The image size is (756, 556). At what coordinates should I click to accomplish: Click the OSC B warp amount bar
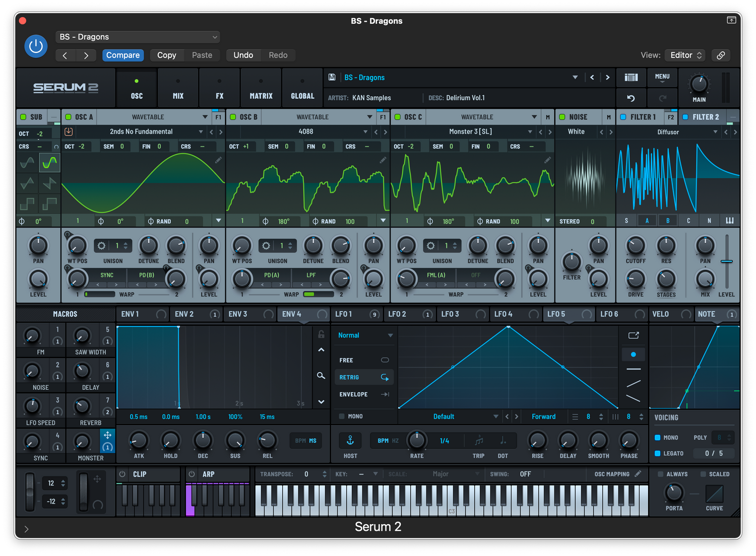tap(319, 294)
